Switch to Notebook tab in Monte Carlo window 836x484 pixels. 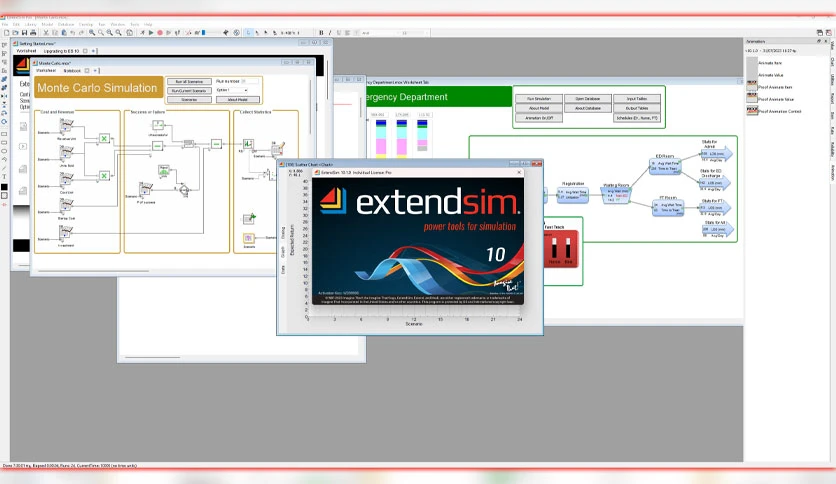72,70
